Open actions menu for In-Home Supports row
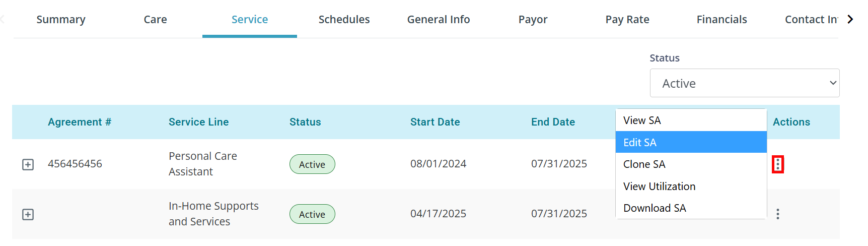This screenshot has width=868, height=246. click(778, 214)
